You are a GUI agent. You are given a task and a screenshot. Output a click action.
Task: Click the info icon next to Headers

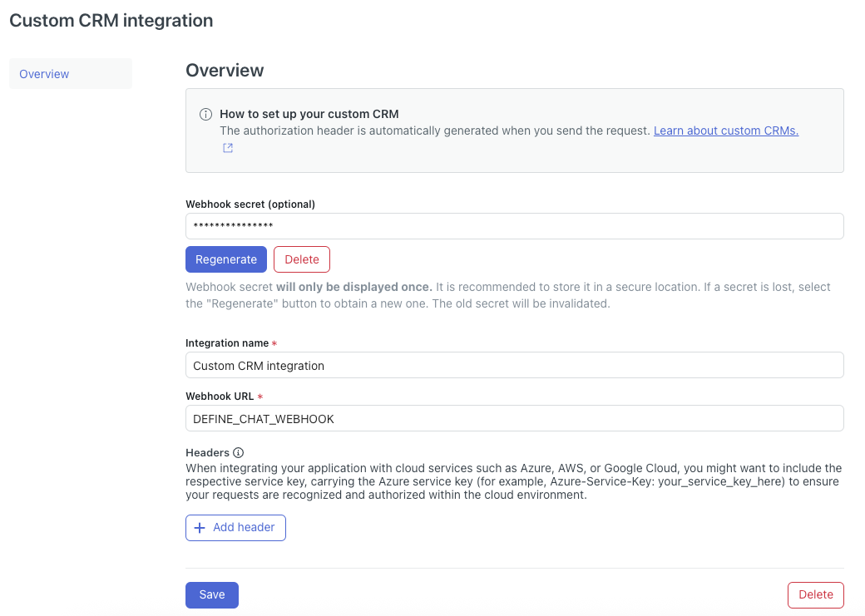click(x=239, y=453)
